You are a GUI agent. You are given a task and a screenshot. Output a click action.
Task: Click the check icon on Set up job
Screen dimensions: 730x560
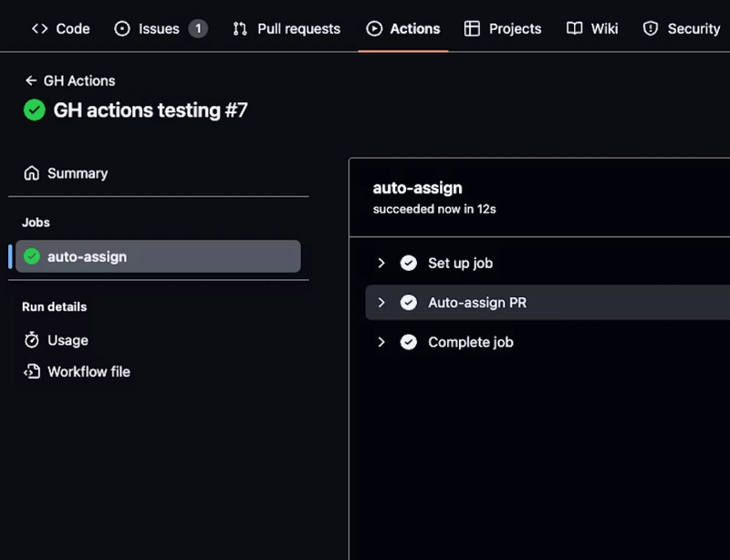408,263
